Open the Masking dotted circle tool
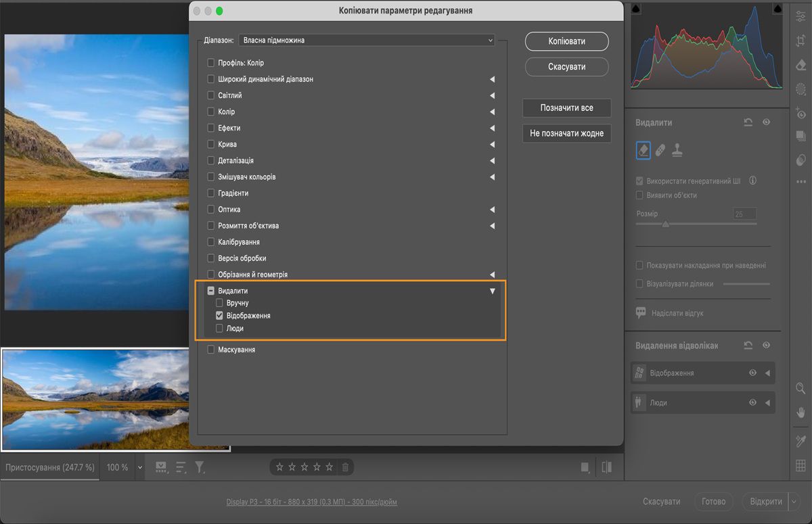This screenshot has height=524, width=812. 800,89
